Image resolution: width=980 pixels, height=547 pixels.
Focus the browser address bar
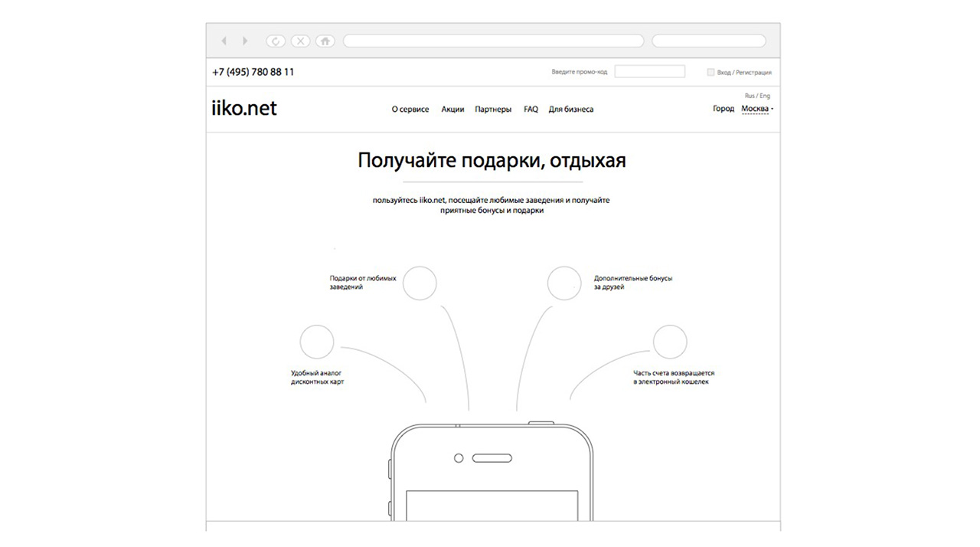coord(493,41)
